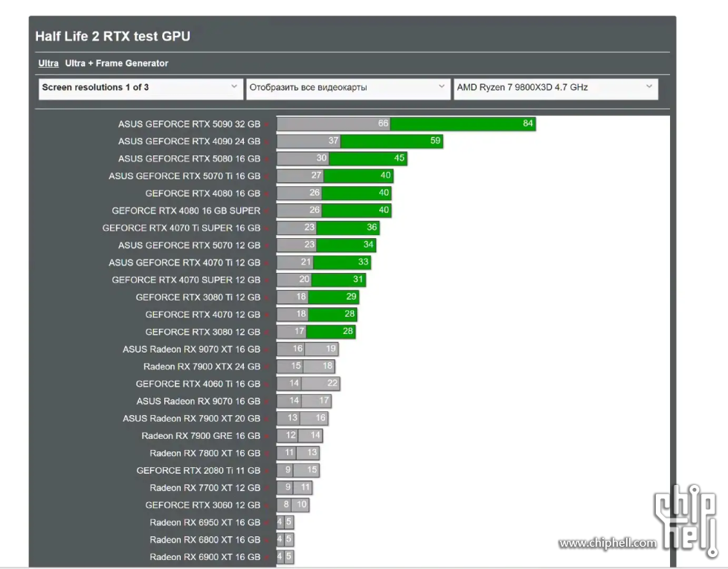Click the gray 66 fps bar for RTX 5090
The image size is (728, 569).
click(x=334, y=123)
